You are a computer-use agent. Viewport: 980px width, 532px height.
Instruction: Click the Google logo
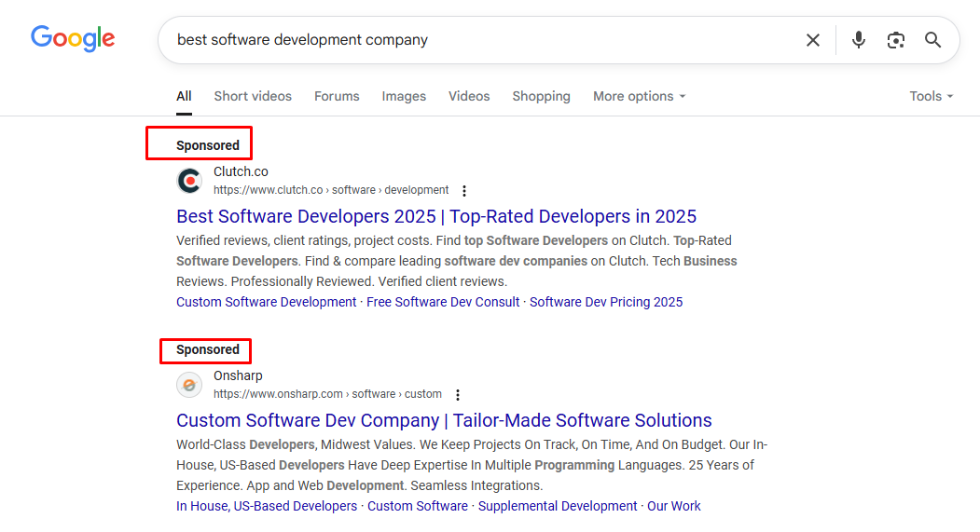click(x=73, y=39)
